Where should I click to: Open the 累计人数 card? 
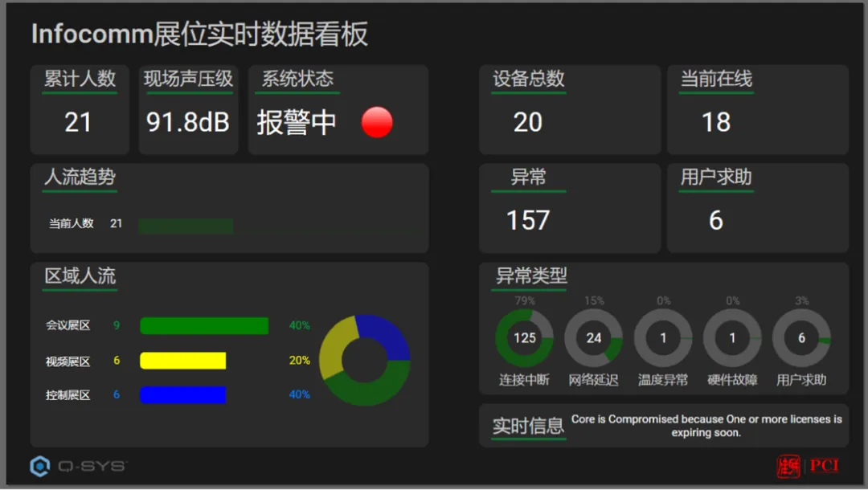tap(80, 109)
